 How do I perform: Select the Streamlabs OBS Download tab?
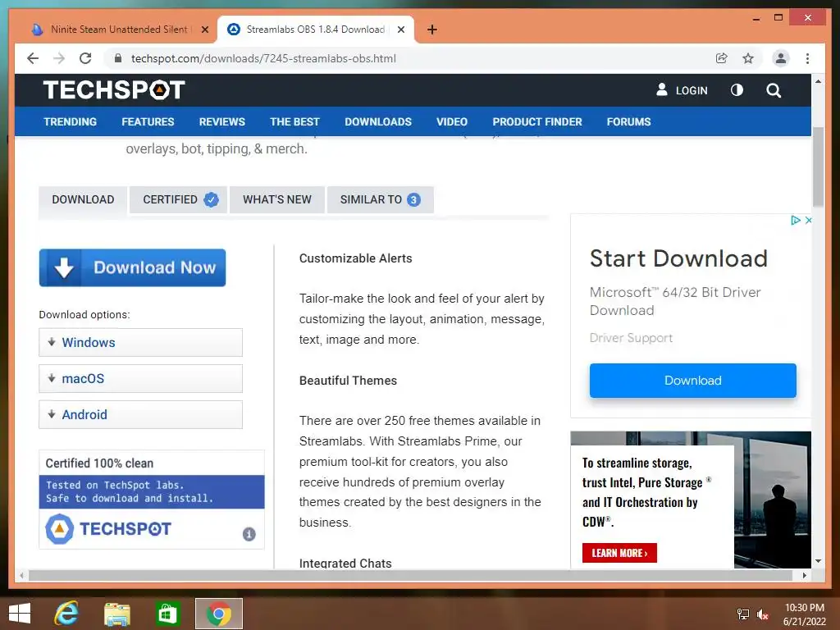pos(316,30)
